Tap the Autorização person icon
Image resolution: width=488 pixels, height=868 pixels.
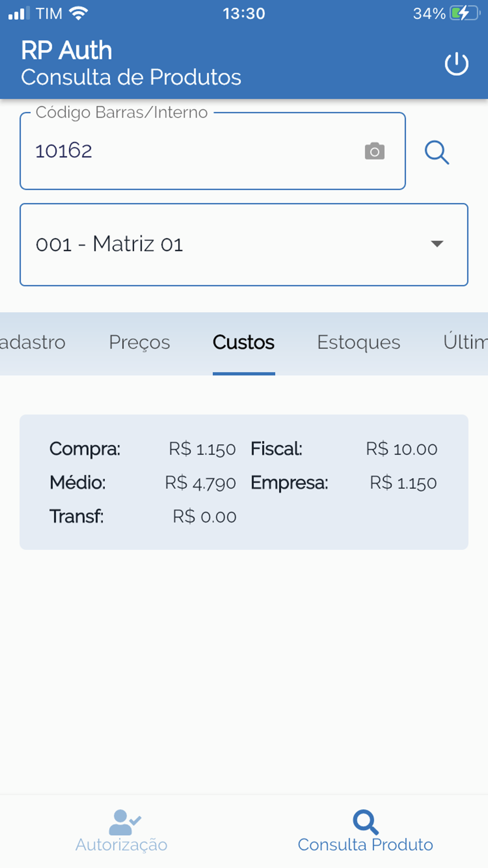point(124,822)
